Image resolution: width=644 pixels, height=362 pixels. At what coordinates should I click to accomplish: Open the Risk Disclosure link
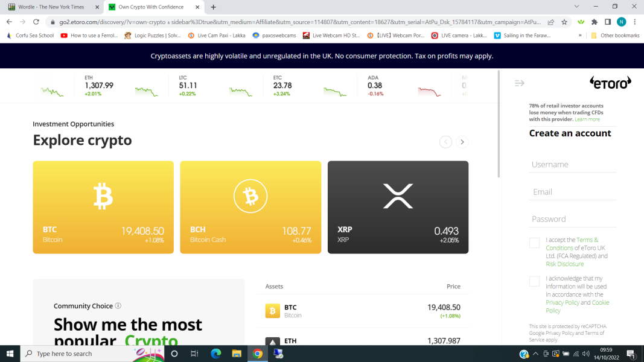coord(564,264)
